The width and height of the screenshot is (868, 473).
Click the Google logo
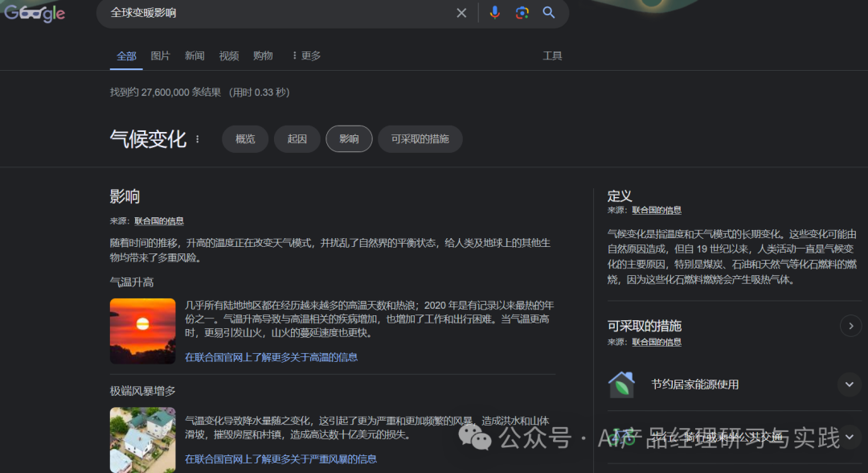pos(34,13)
